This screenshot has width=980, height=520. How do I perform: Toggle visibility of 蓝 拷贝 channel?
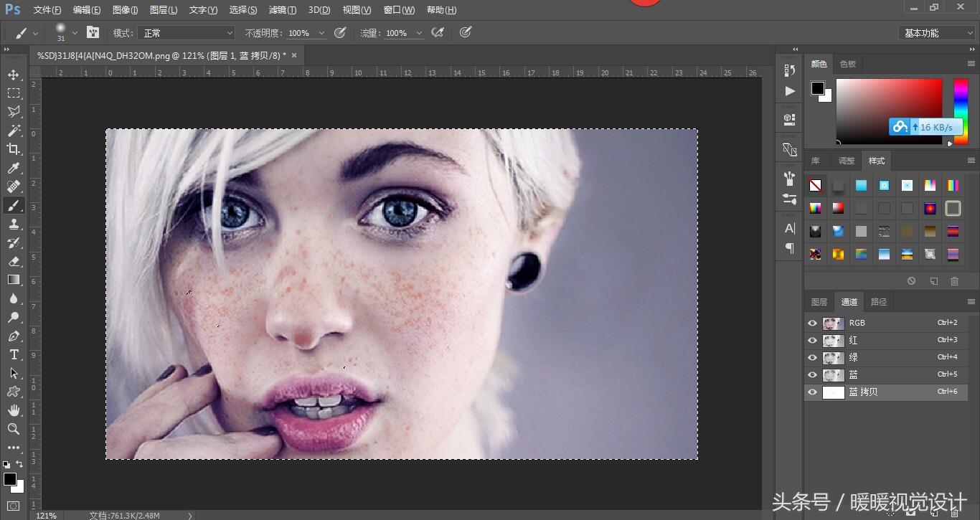tap(812, 392)
